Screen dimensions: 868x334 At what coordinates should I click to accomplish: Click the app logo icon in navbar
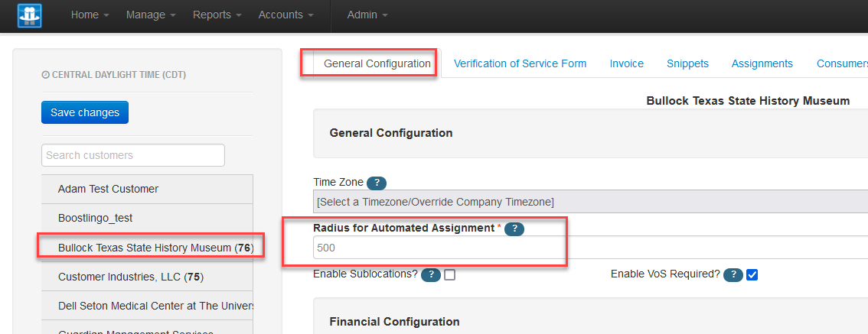pyautogui.click(x=29, y=15)
